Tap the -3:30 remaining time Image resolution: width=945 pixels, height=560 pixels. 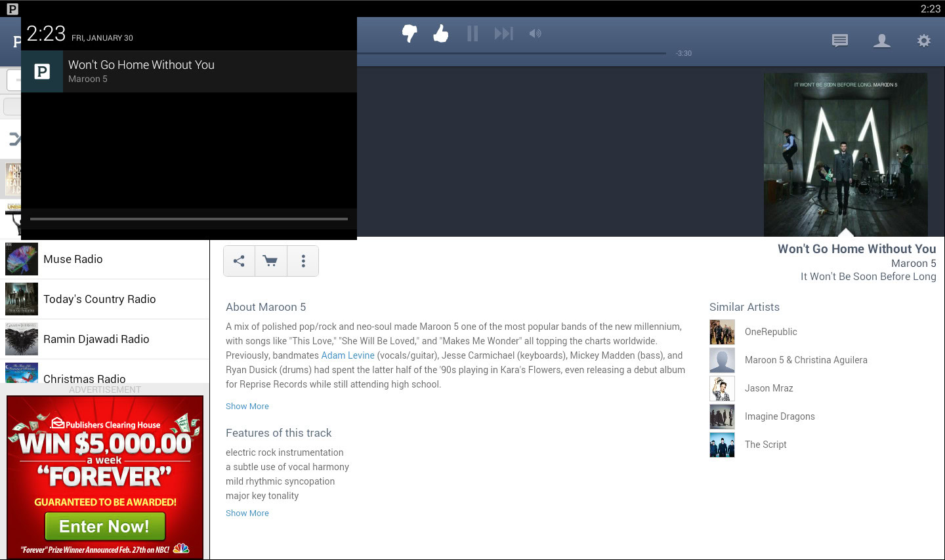click(x=684, y=53)
